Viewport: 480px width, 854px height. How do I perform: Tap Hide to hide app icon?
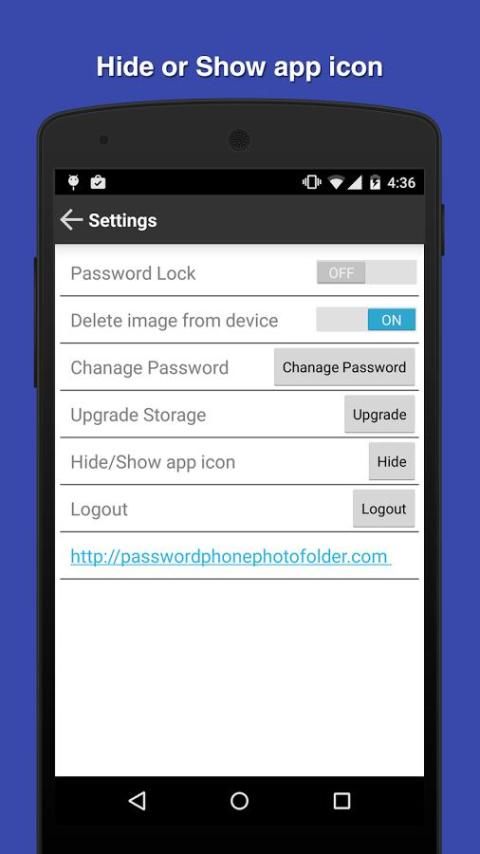coord(392,461)
